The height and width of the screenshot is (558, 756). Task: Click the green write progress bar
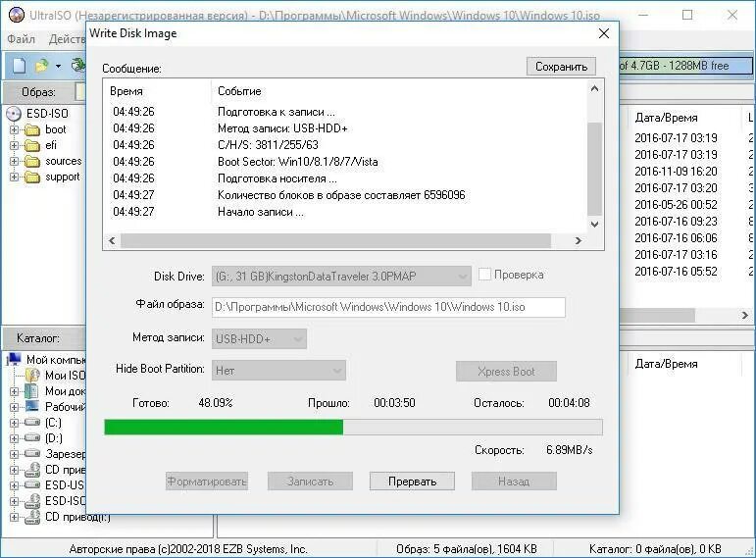point(353,428)
